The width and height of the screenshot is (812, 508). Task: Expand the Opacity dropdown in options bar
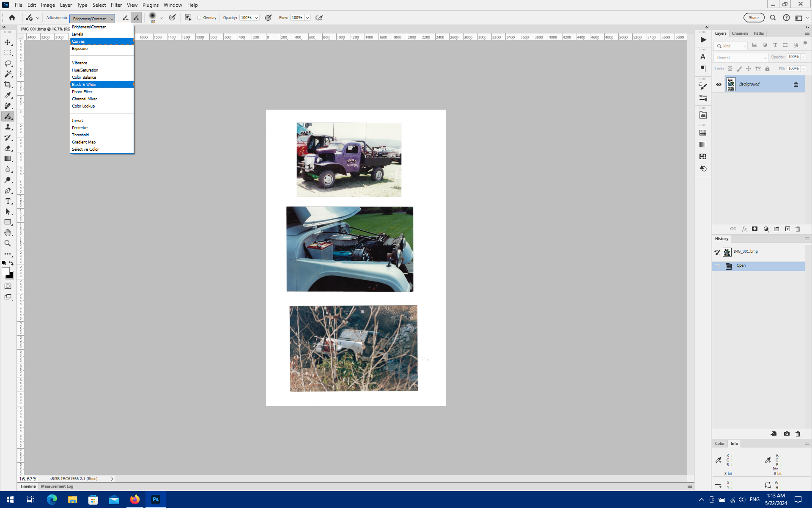pos(256,18)
